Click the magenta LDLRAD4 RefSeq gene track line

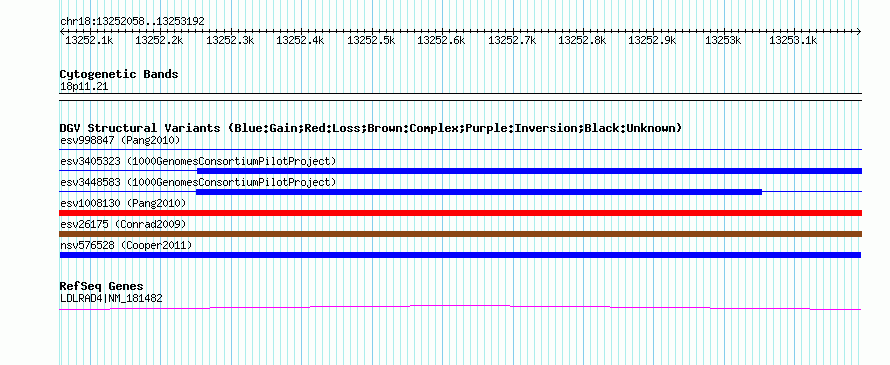[460, 307]
